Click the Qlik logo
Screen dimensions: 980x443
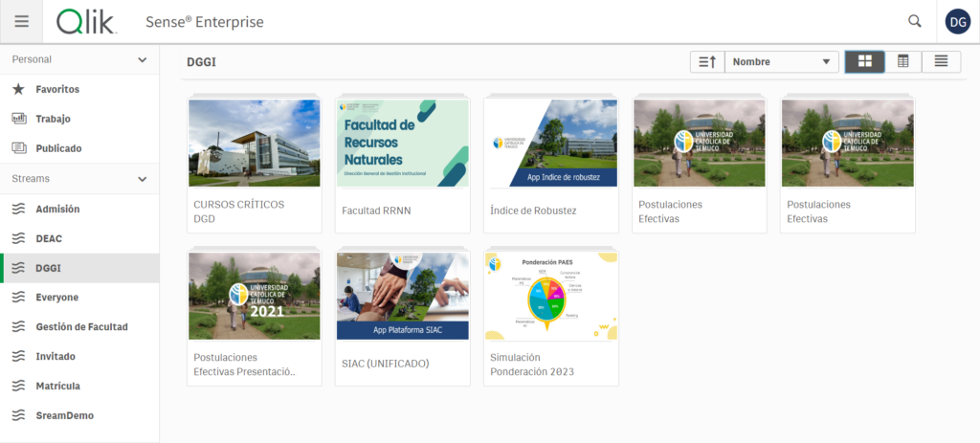pos(87,22)
